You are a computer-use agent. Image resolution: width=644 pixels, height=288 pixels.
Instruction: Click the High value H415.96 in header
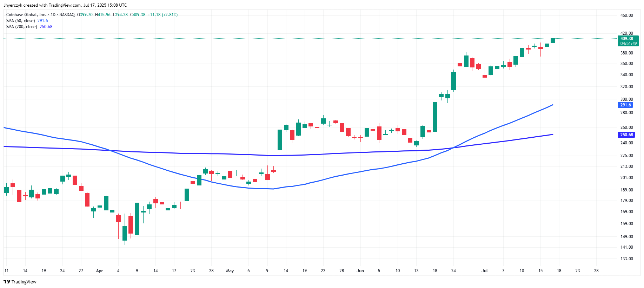pyautogui.click(x=103, y=15)
